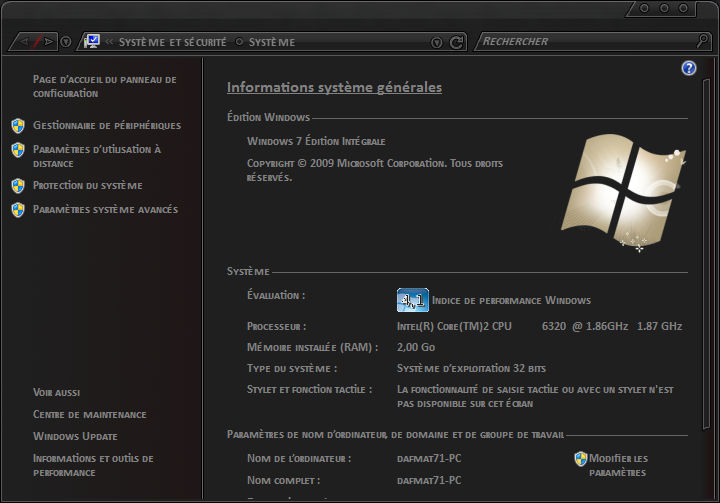
Task: Click the back navigation arrow
Action: (24, 42)
